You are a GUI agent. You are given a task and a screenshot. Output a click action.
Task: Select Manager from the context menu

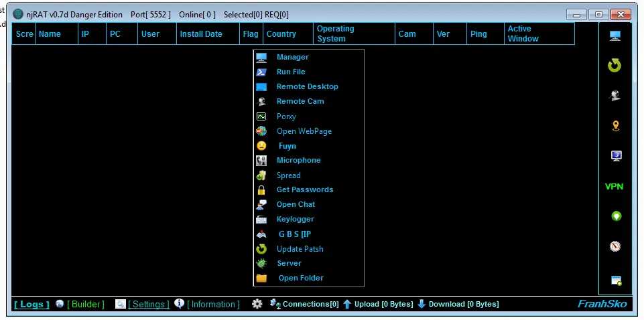292,58
